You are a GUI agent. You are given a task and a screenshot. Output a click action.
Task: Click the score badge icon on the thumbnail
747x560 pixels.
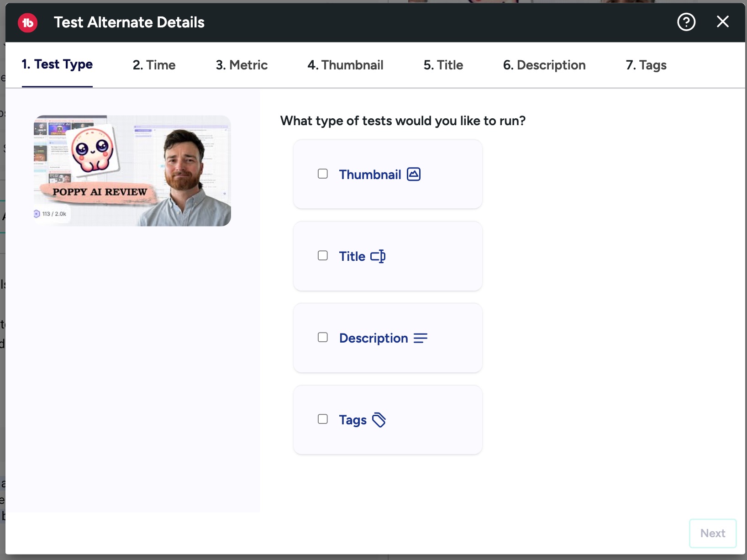[x=37, y=214]
